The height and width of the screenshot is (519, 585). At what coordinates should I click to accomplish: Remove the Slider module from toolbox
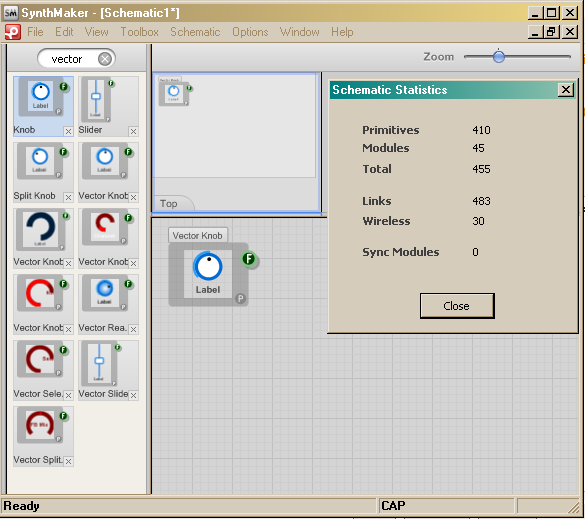pyautogui.click(x=133, y=131)
